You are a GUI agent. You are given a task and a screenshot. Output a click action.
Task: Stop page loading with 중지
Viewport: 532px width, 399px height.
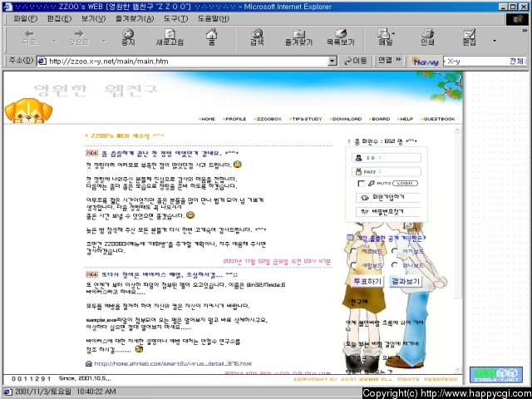pos(128,37)
